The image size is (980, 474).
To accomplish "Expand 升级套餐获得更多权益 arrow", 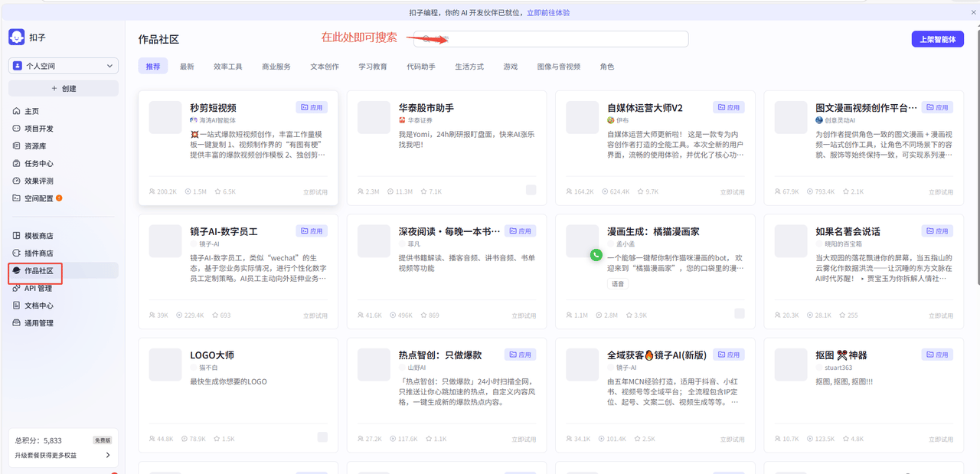I will 107,455.
